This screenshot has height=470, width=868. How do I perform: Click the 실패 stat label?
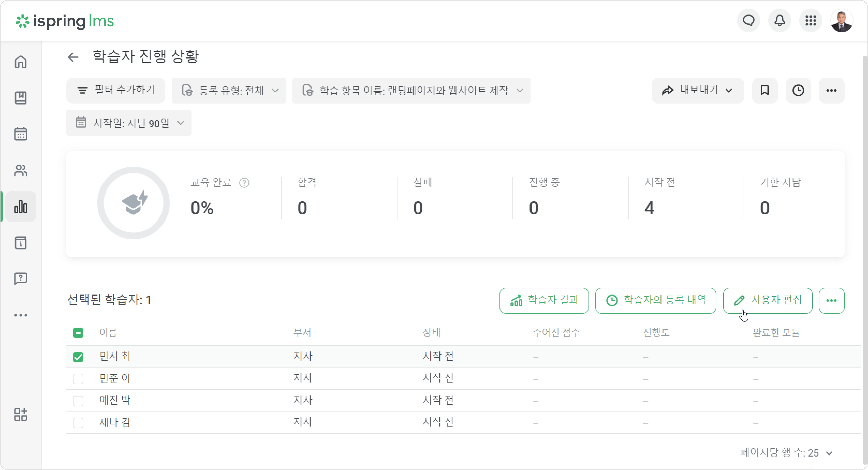[x=422, y=182]
